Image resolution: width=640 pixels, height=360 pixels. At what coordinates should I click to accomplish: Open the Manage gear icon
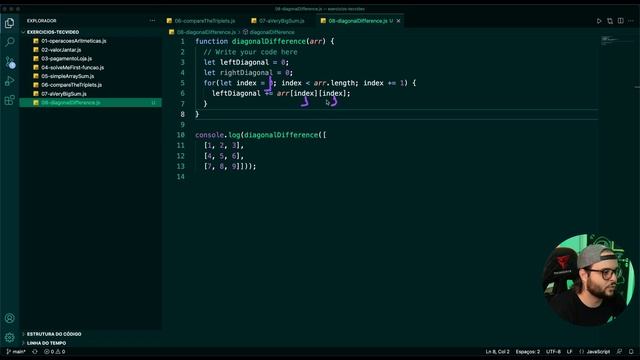(x=10, y=337)
